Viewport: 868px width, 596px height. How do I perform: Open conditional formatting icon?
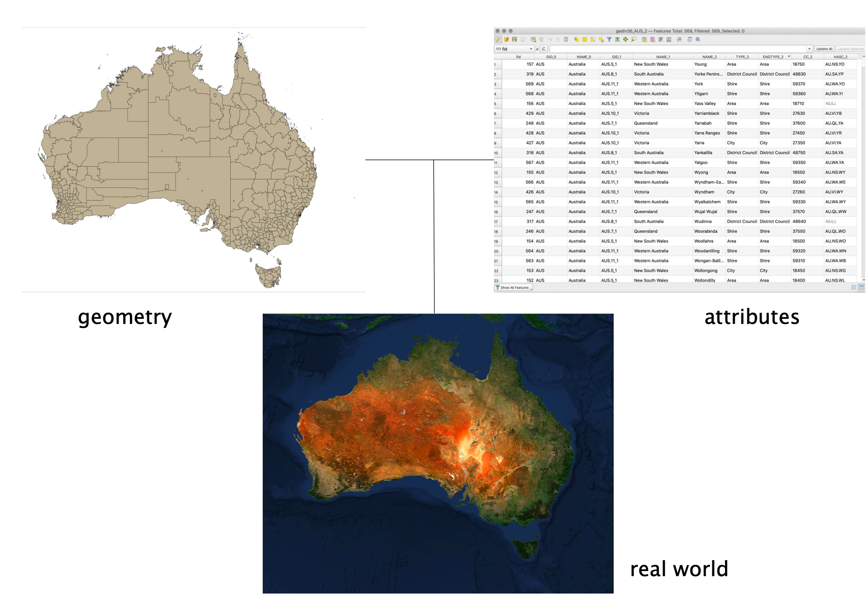coord(679,39)
